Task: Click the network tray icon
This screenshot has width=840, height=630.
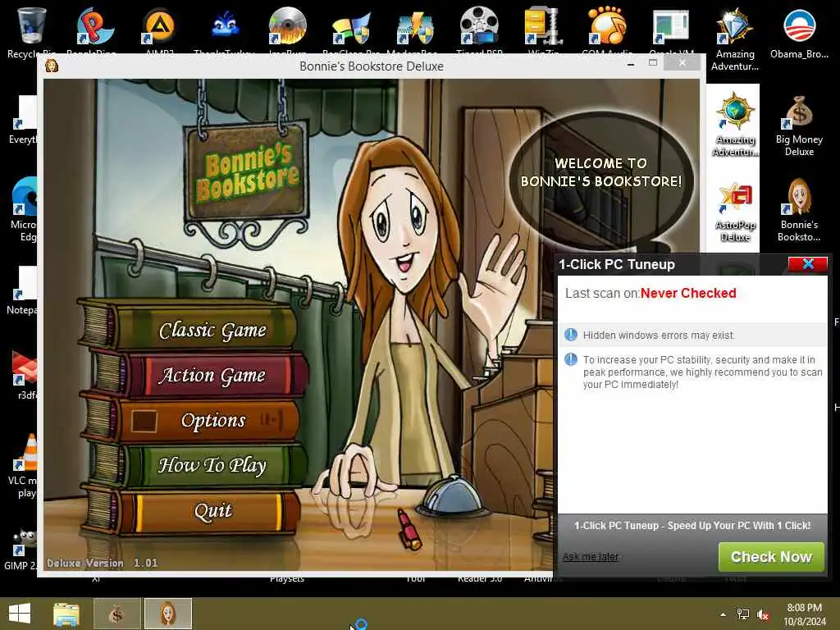Action: click(742, 614)
